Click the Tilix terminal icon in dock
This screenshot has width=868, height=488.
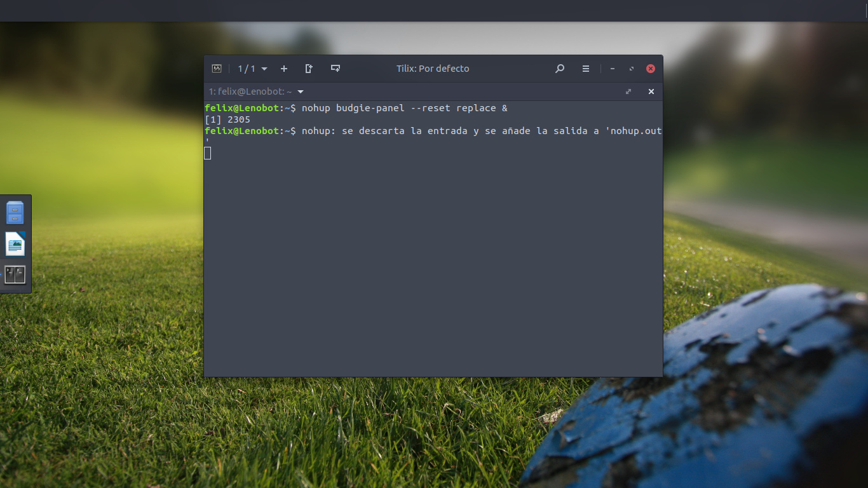pos(15,274)
